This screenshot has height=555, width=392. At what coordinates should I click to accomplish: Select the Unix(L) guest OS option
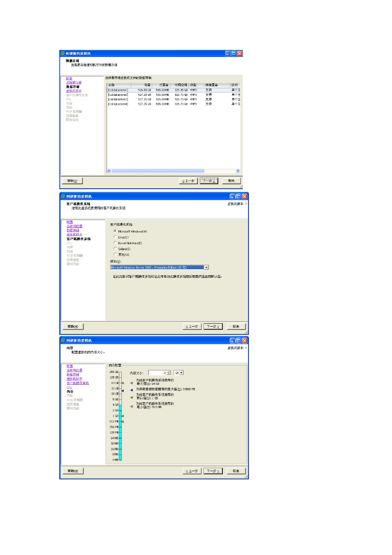point(115,237)
